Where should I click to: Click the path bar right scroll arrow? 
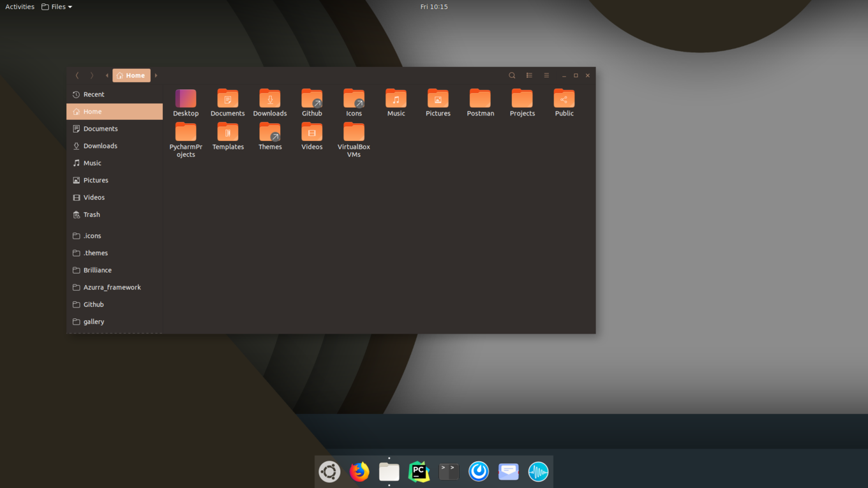pos(156,75)
